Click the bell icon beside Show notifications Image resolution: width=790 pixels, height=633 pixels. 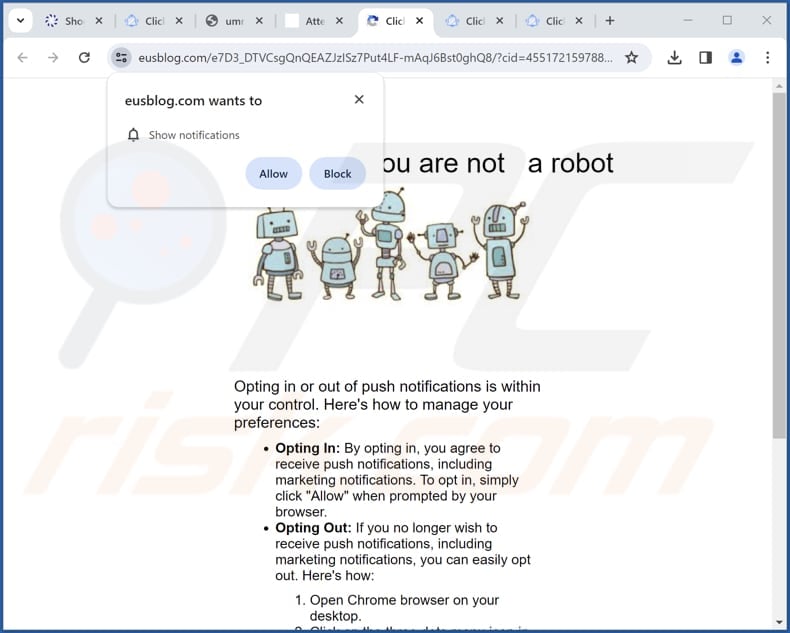(134, 135)
